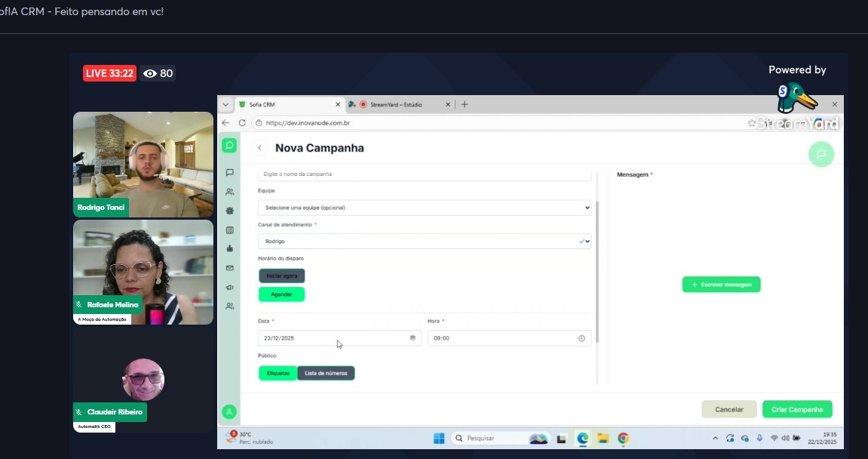Select the Agendar schedule option
Image resolution: width=868 pixels, height=459 pixels.
281,294
